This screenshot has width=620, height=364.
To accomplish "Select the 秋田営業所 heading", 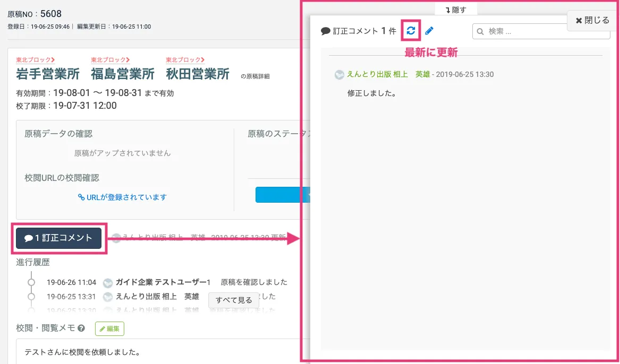I will tap(198, 74).
